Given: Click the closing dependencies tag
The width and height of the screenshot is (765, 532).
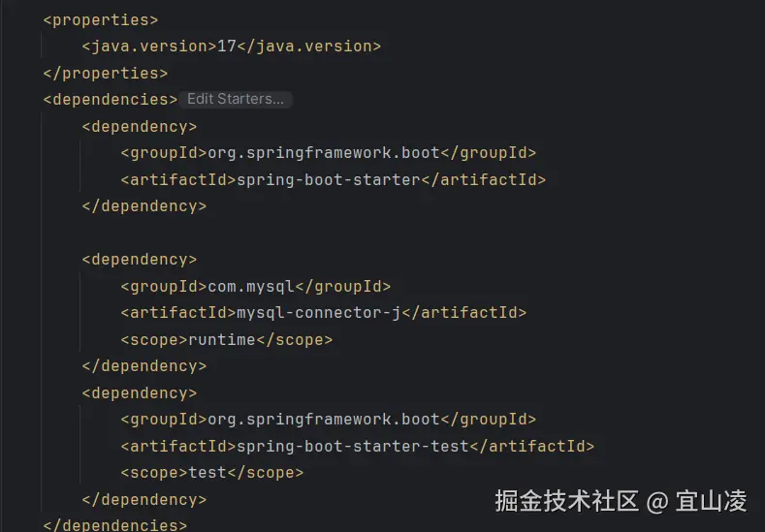Looking at the screenshot, I should pos(114,525).
